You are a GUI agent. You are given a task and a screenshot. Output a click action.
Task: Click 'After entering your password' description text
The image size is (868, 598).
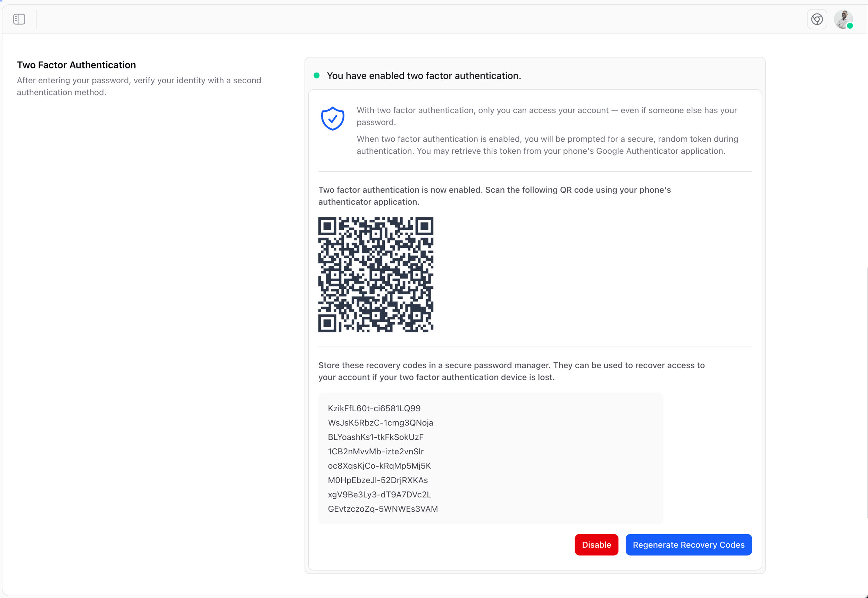tap(139, 86)
